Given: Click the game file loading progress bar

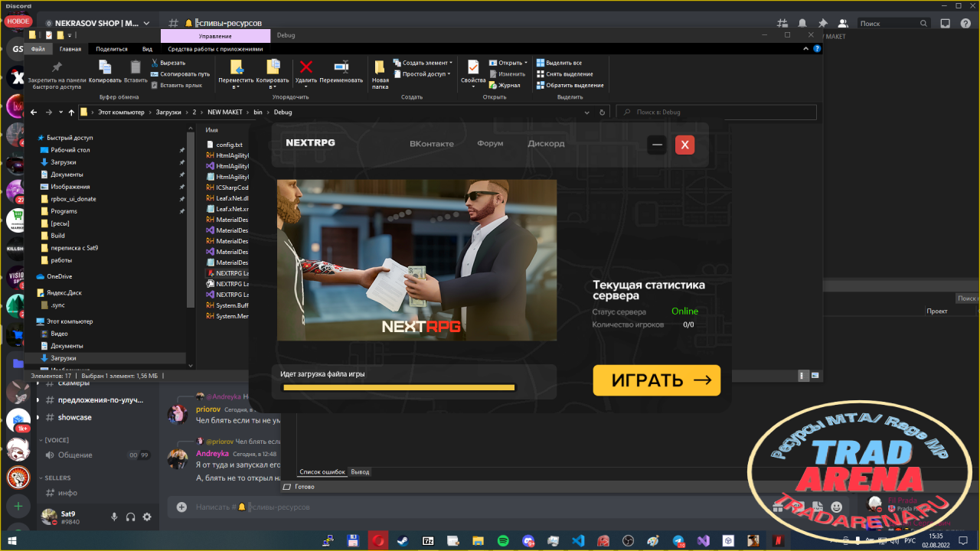Looking at the screenshot, I should click(x=399, y=387).
